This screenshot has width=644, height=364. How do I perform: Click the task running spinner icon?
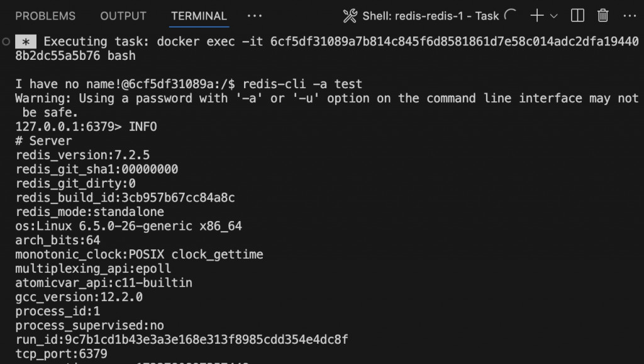coord(511,15)
